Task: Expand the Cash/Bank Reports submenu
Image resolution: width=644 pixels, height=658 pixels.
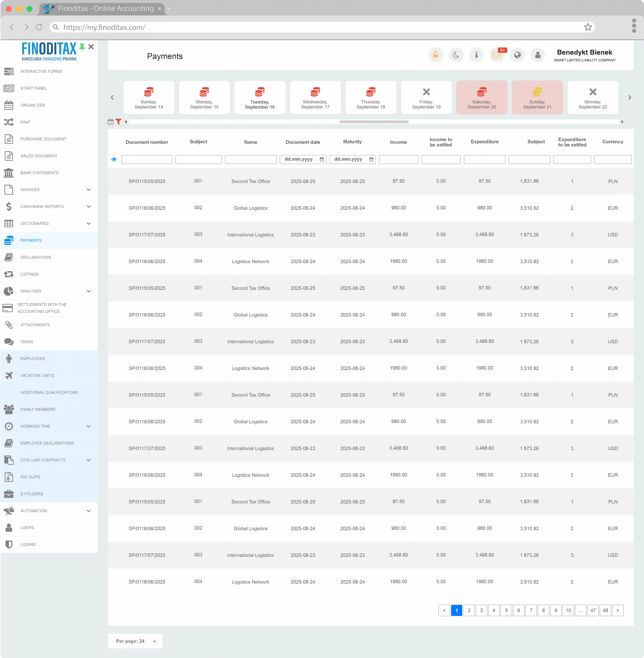Action: click(89, 207)
